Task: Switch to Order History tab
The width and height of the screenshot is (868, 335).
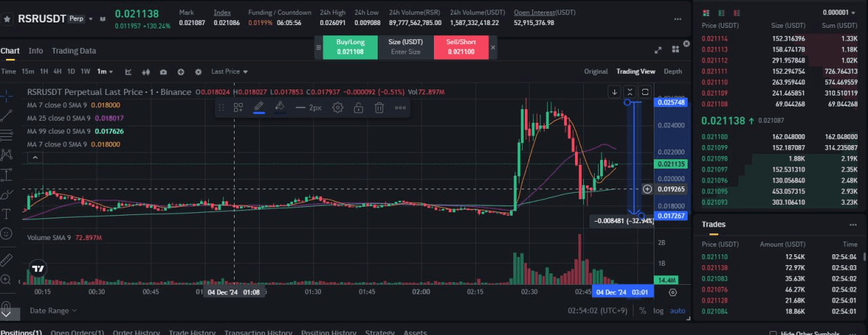Action: (x=135, y=333)
